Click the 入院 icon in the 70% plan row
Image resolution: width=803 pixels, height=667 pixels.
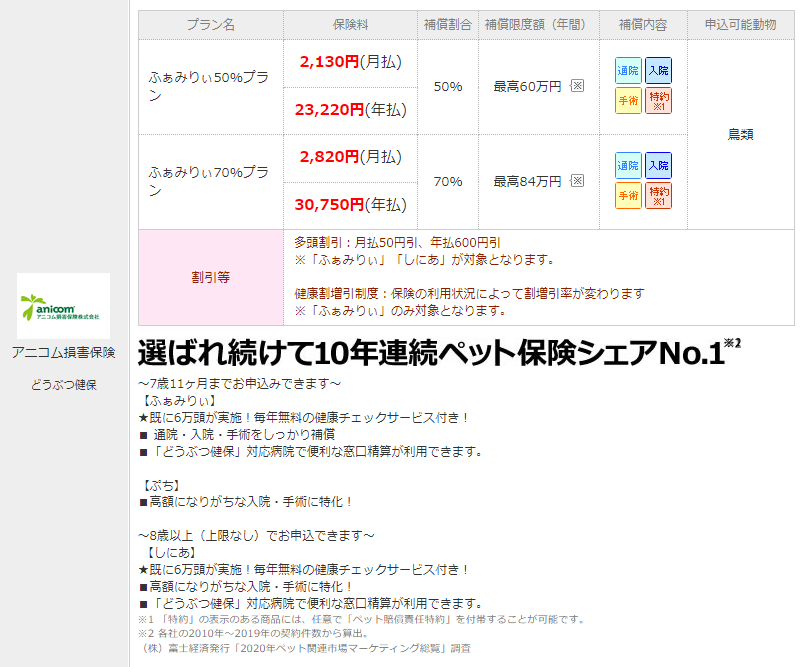click(x=658, y=165)
